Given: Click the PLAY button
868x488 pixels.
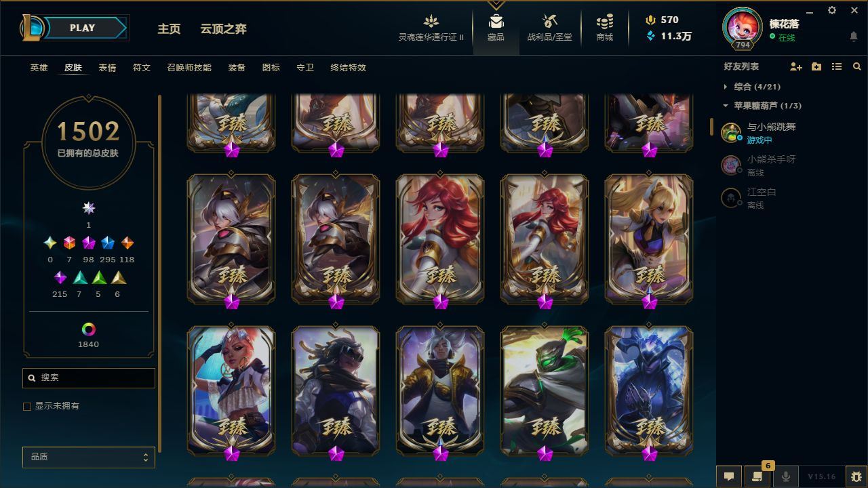Looking at the screenshot, I should (x=82, y=28).
